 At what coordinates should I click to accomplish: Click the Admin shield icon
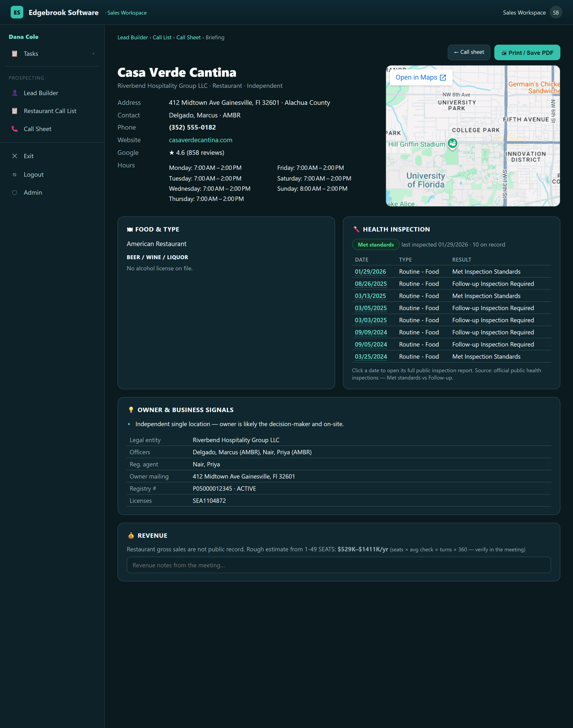click(14, 192)
